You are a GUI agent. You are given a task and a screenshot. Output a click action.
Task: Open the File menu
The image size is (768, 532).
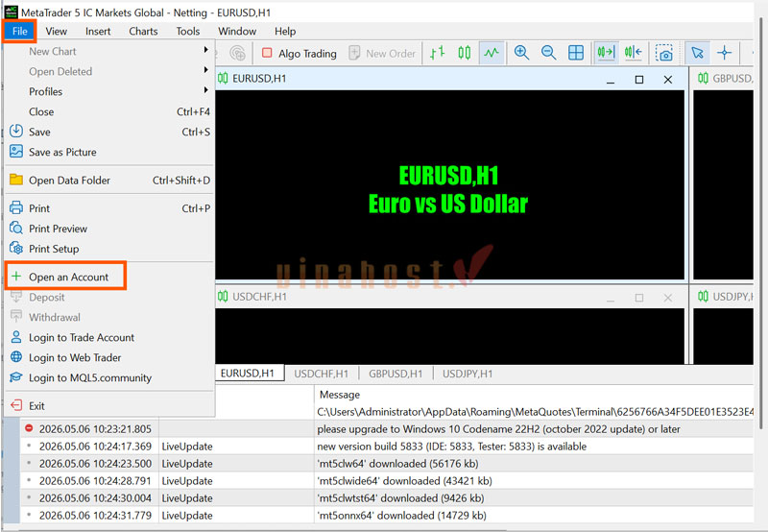tap(19, 32)
